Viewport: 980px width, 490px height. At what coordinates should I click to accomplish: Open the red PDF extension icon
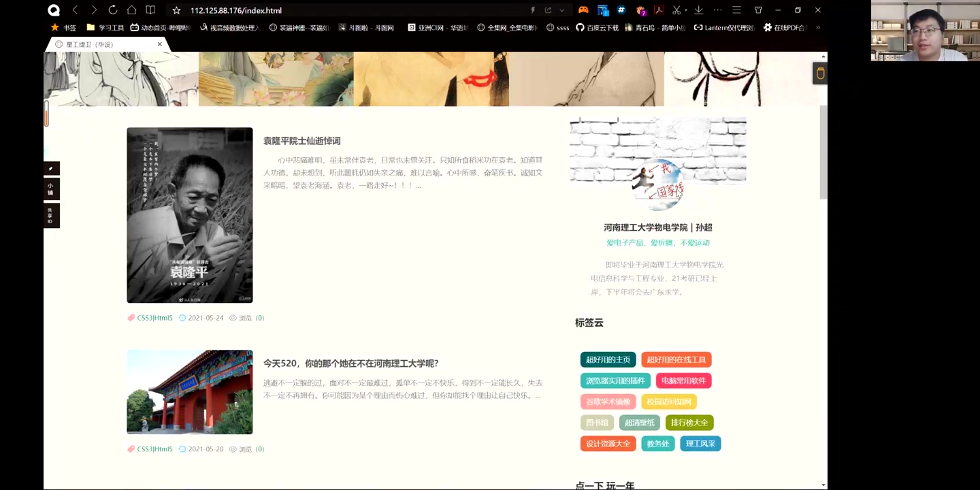[658, 10]
